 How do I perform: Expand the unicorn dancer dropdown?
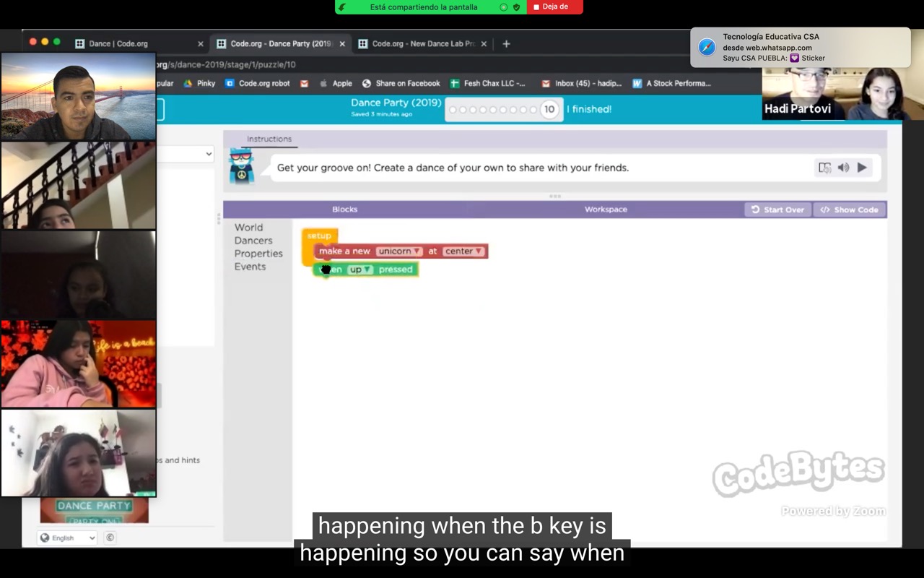pyautogui.click(x=399, y=251)
